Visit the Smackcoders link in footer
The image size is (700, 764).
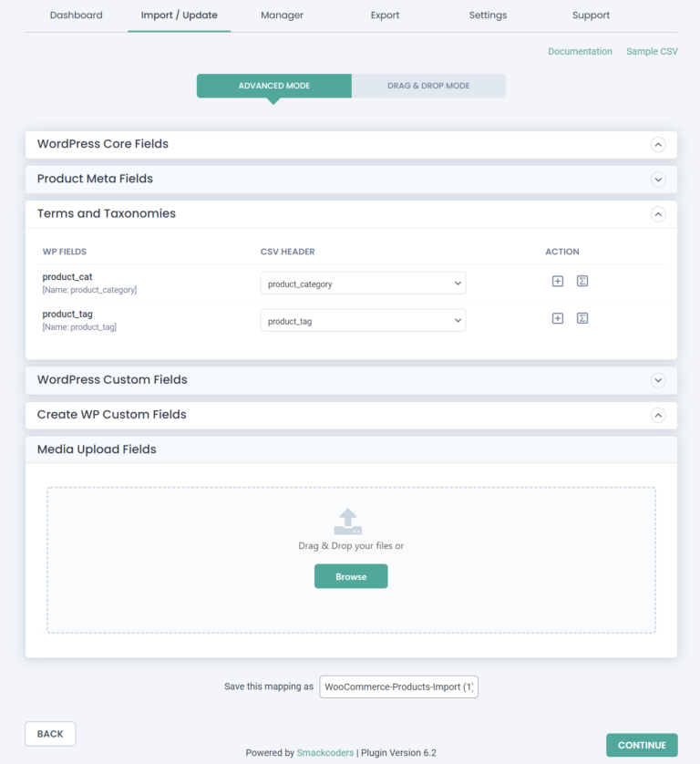tap(324, 753)
